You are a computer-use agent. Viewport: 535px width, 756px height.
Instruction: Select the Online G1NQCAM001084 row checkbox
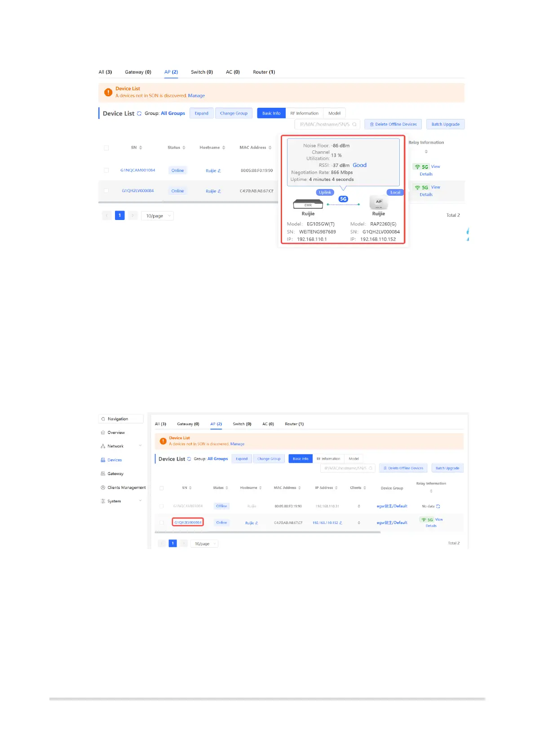click(x=106, y=171)
